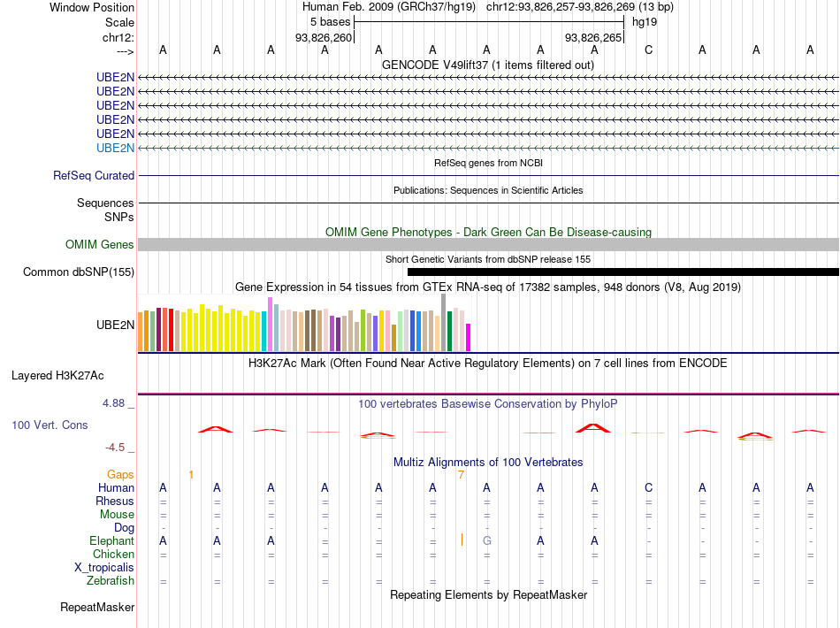Click the 100 Vert. Cons label
The width and height of the screenshot is (840, 628).
tap(50, 425)
